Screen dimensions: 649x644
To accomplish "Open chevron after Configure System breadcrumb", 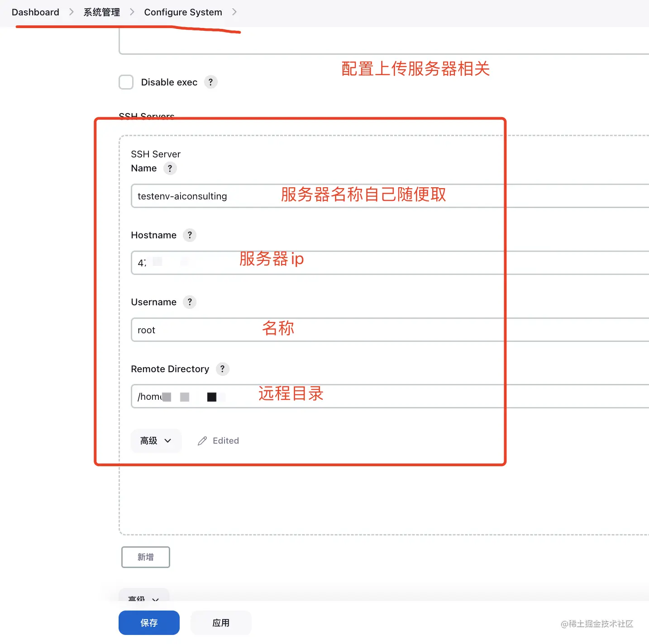I will coord(234,12).
